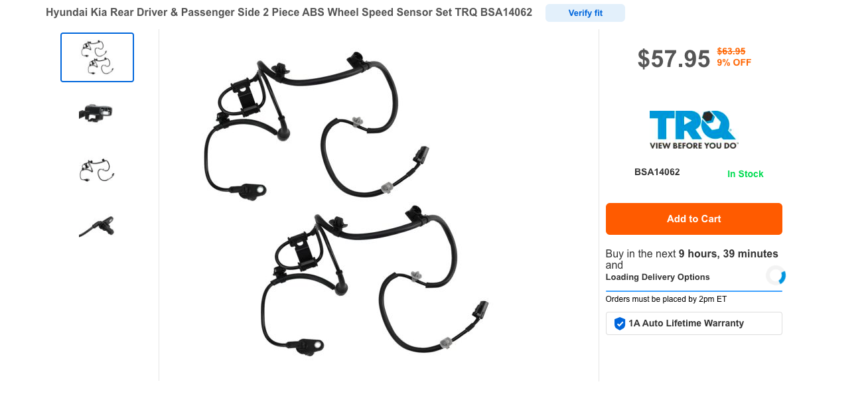This screenshot has width=868, height=402.
Task: Click the blue shield warranty icon
Action: click(619, 324)
